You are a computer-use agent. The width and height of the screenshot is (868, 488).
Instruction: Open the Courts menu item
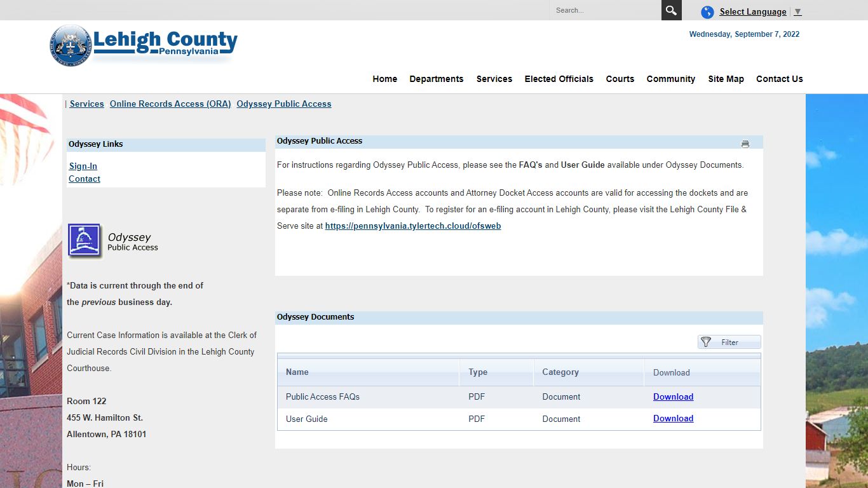[620, 79]
